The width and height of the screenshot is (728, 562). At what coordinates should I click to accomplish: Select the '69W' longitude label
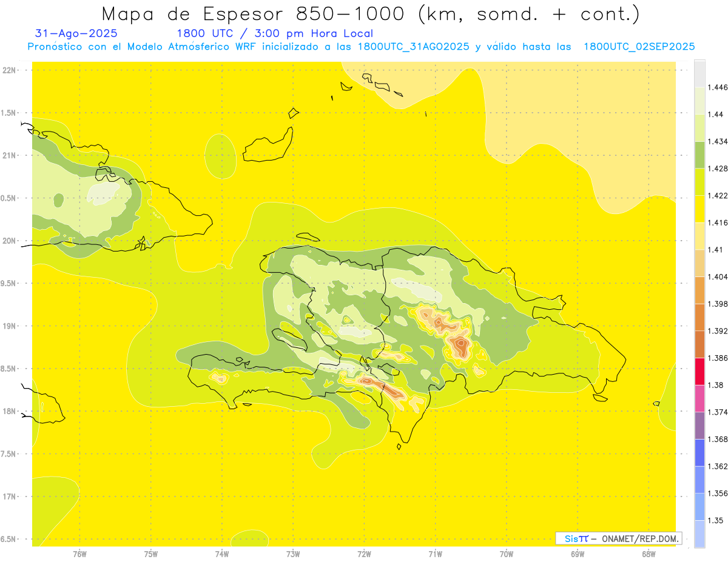tap(578, 554)
